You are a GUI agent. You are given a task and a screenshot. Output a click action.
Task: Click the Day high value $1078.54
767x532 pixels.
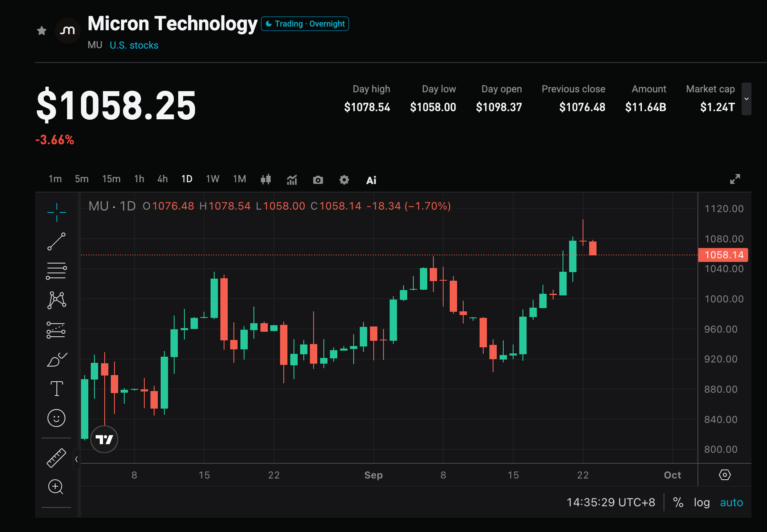coord(367,107)
